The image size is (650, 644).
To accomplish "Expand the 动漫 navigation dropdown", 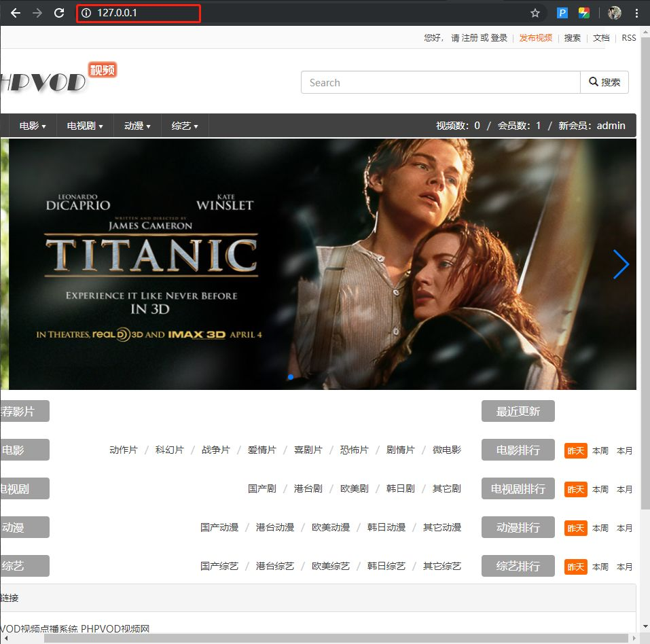I will pyautogui.click(x=137, y=126).
